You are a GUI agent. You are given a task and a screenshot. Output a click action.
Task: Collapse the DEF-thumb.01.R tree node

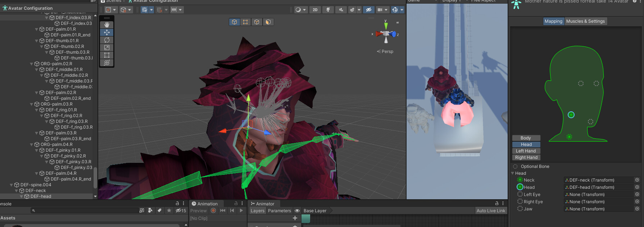pos(36,41)
